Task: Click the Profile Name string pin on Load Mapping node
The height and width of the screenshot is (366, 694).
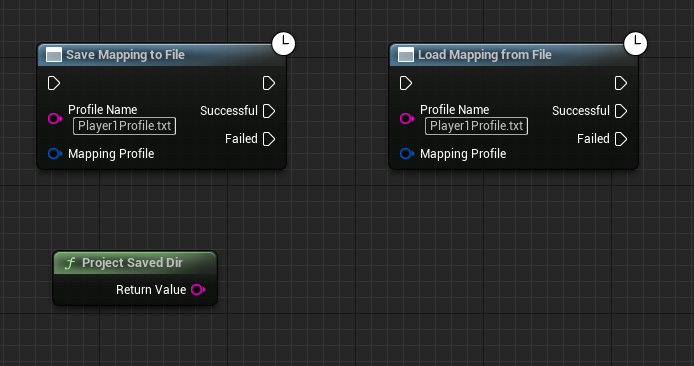Action: tap(407, 118)
